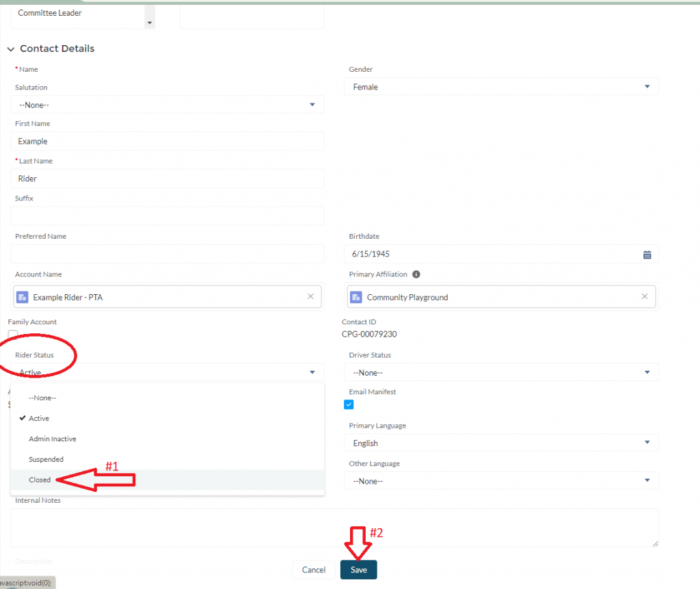The height and width of the screenshot is (589, 700).
Task: Click the Cancel button
Action: point(314,570)
